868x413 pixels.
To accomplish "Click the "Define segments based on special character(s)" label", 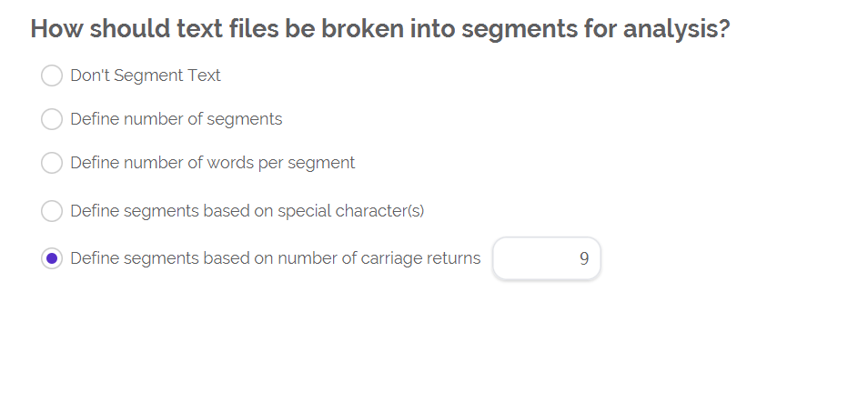I will [x=247, y=211].
